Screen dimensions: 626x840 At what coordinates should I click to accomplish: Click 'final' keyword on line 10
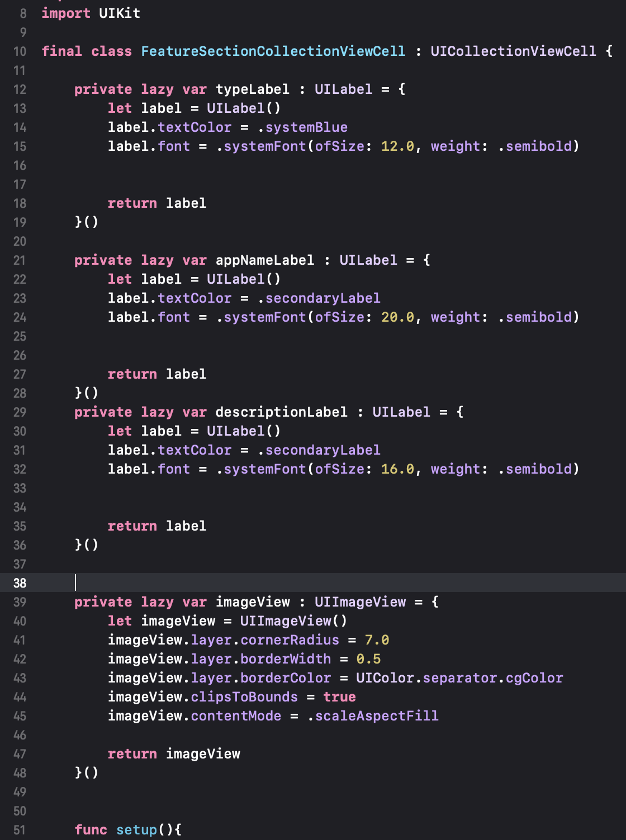61,51
